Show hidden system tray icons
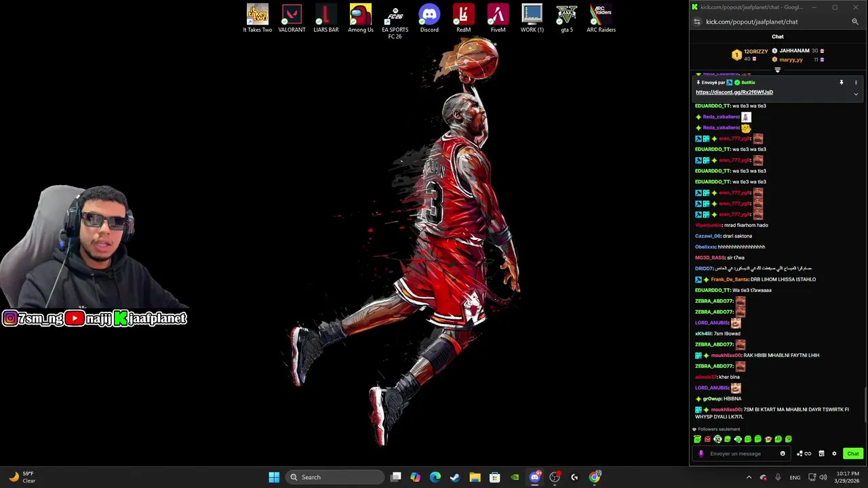Viewport: 868px width, 488px height. [x=749, y=477]
